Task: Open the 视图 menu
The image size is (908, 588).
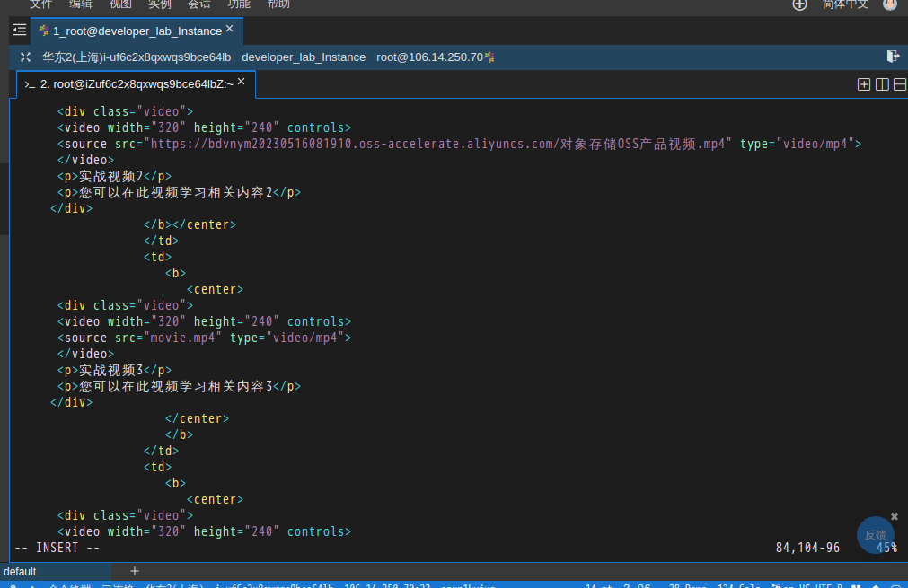Action: (120, 4)
